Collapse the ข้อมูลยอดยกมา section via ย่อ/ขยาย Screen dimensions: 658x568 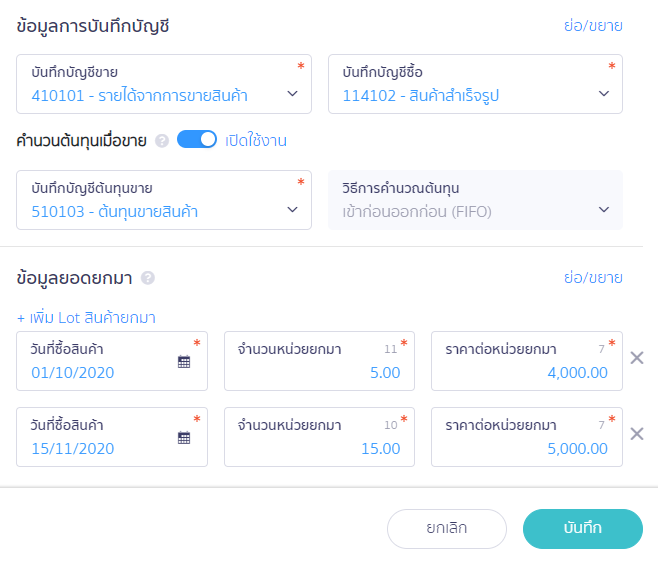[593, 277]
